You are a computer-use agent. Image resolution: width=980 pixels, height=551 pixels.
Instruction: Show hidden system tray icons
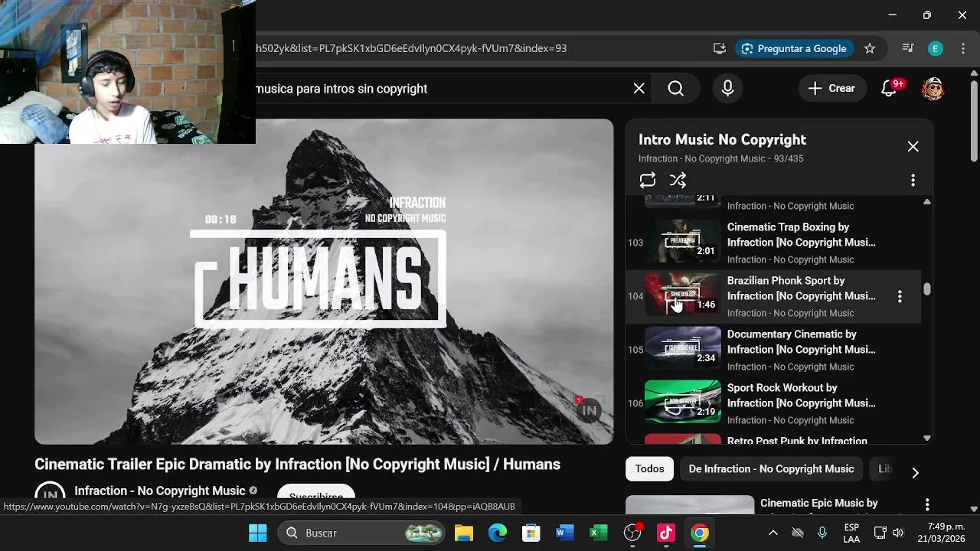(x=773, y=533)
